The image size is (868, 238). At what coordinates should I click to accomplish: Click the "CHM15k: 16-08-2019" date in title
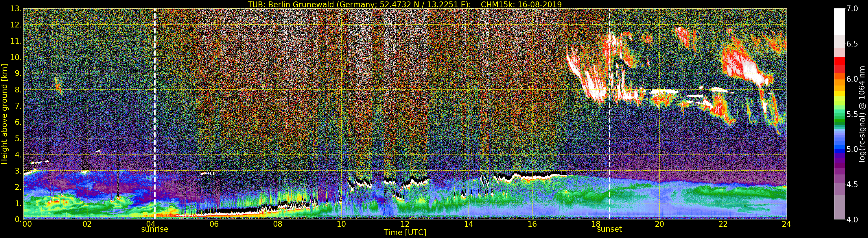pyautogui.click(x=521, y=4)
